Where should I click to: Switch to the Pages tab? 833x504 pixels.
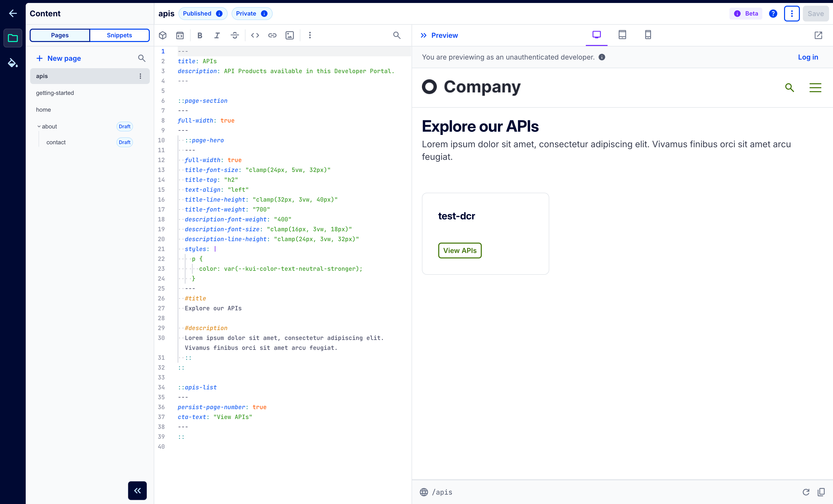[60, 35]
